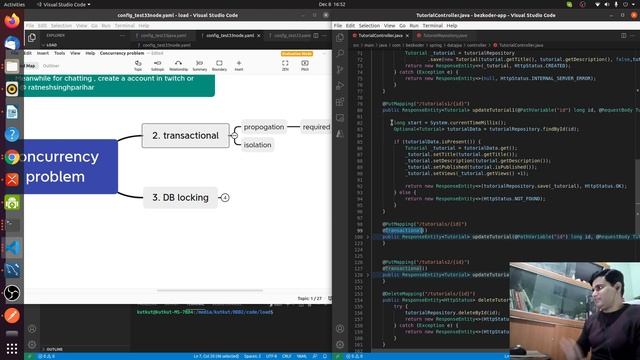Start Pitch mode in XMind
Screen dimensions: 640x360
click(x=305, y=65)
